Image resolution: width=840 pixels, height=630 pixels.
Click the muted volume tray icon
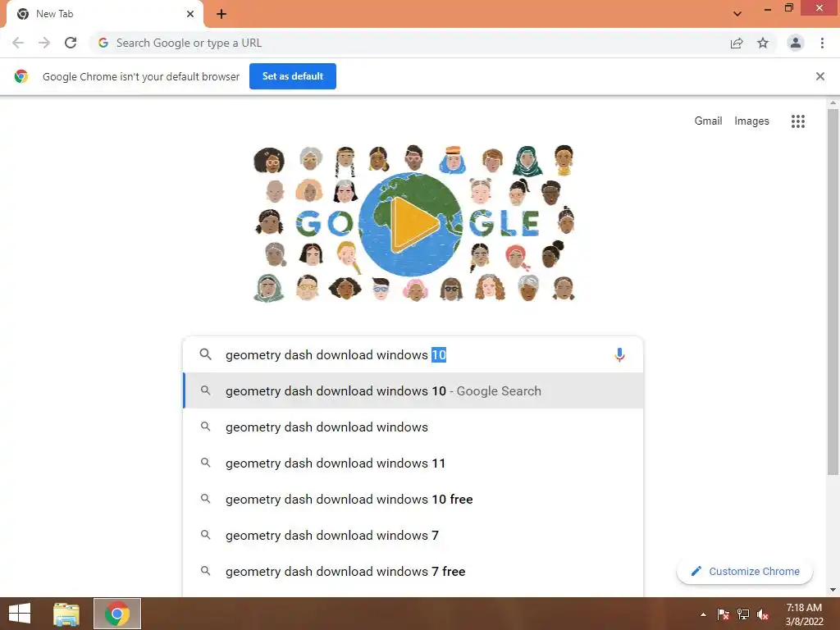(x=763, y=614)
